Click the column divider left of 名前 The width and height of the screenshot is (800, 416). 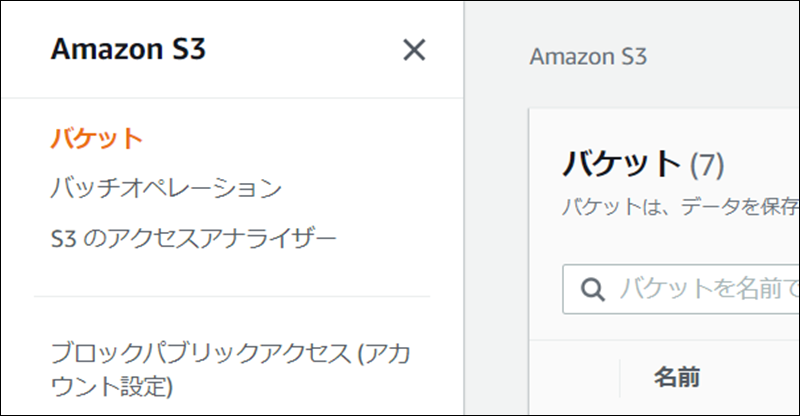(620, 378)
